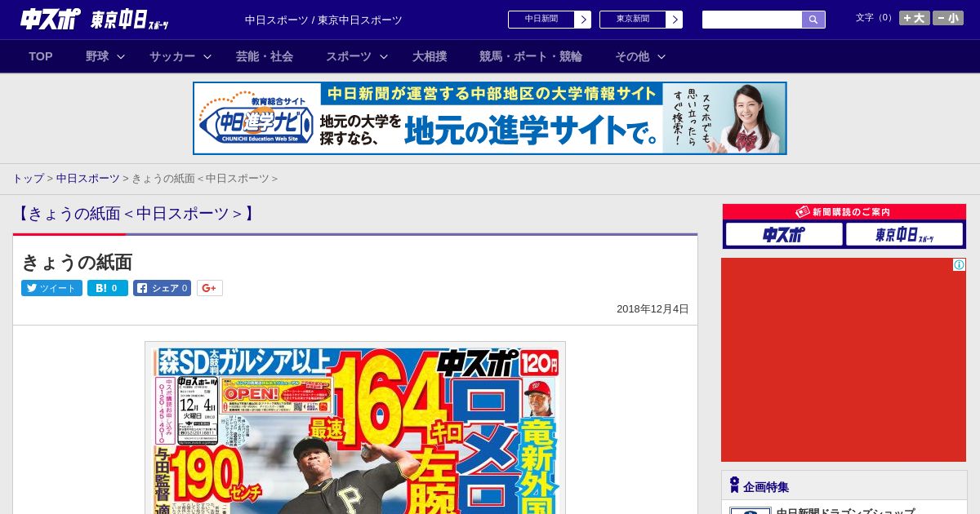Click header text 中日スポーツ / 東京中日スポーツ
980x514 pixels.
click(323, 20)
